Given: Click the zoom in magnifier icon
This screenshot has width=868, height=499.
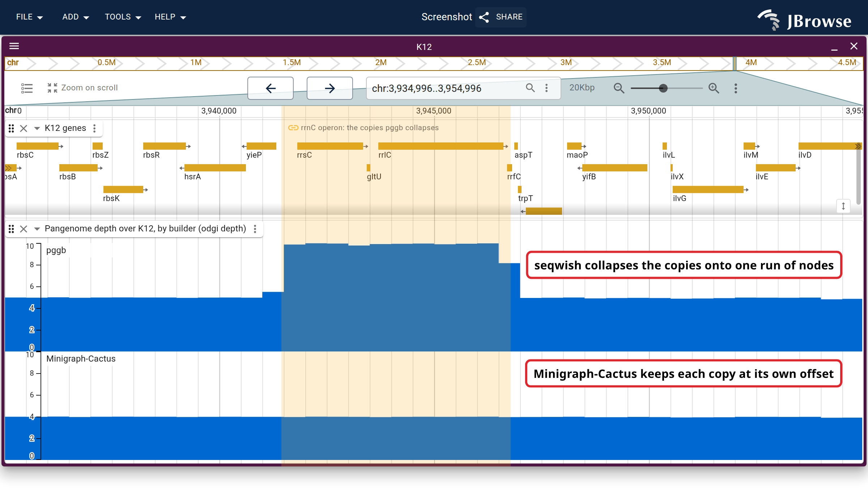Looking at the screenshot, I should coord(714,88).
